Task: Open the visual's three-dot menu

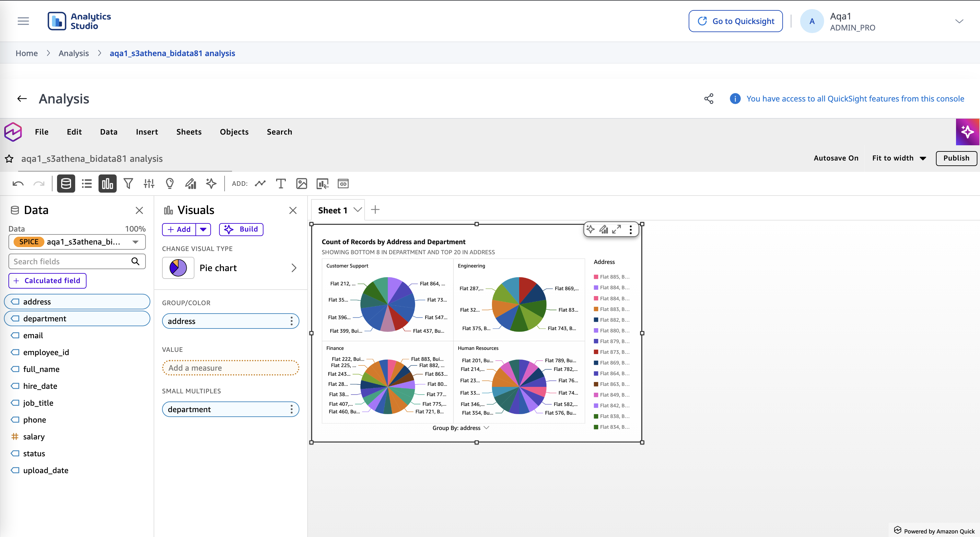Action: pyautogui.click(x=630, y=230)
